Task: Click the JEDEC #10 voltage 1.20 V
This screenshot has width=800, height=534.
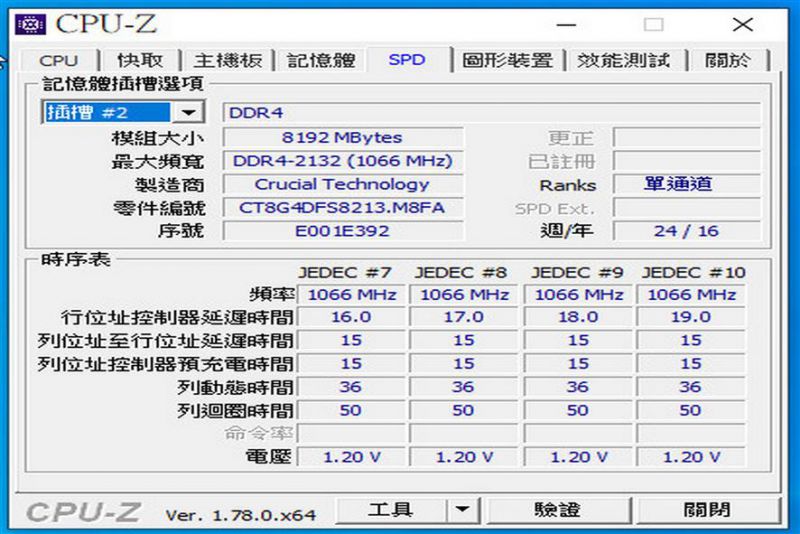Action: coord(691,457)
